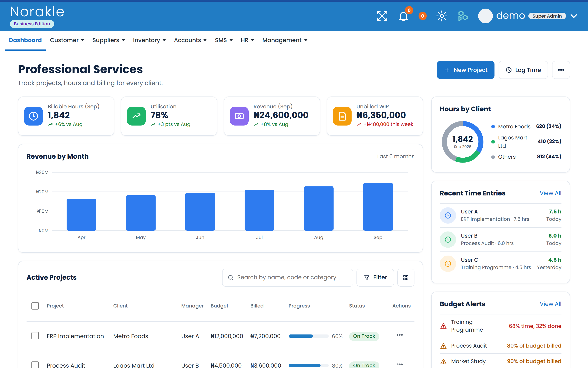Click Training Programme red warning triangle
Viewport: 588px width, 368px height.
[x=443, y=326]
